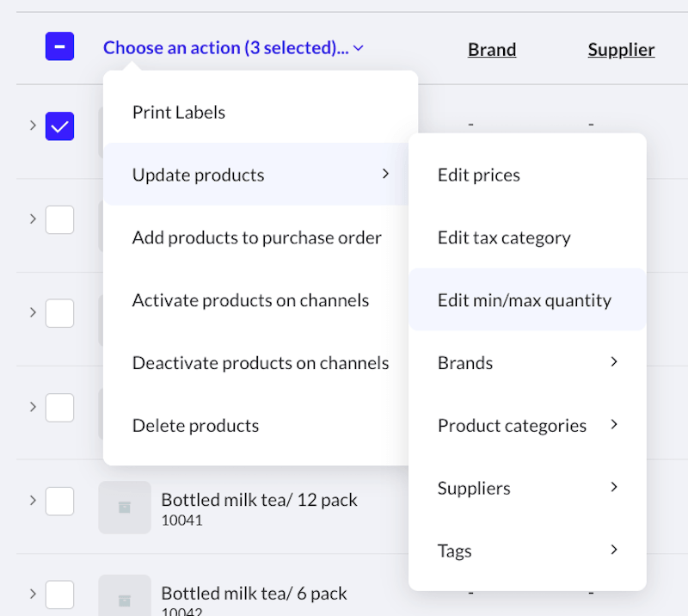The height and width of the screenshot is (616, 688).
Task: Choose Deactivate products on channels
Action: (256, 363)
